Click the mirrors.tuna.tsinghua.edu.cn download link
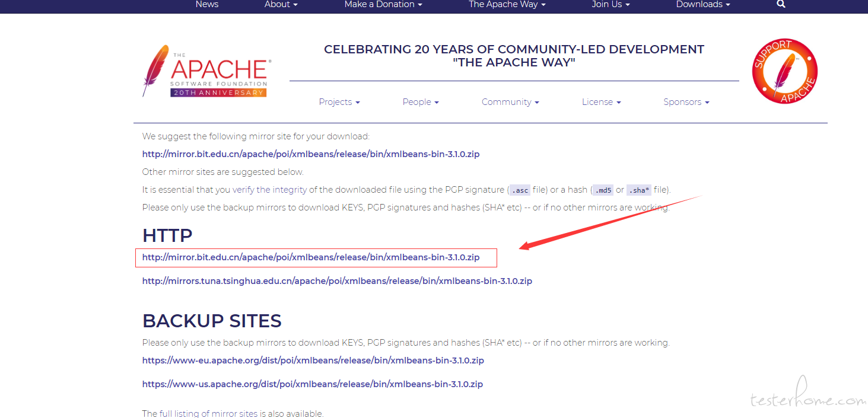 pos(337,281)
